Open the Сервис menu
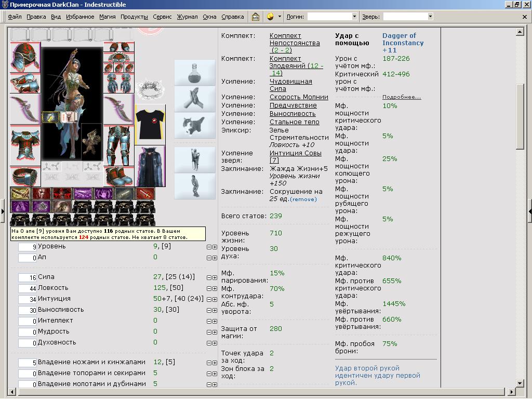Screen dimensions: 532x399 coord(162,17)
